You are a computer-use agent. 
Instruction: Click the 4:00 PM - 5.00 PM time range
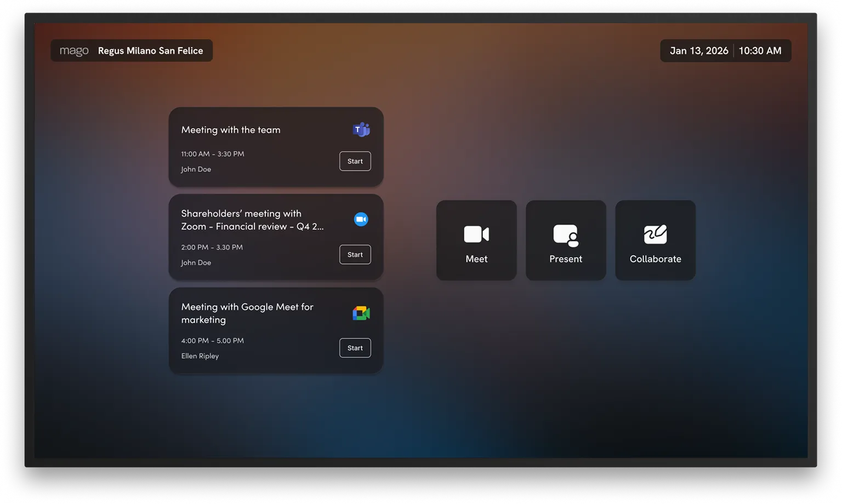pos(213,341)
